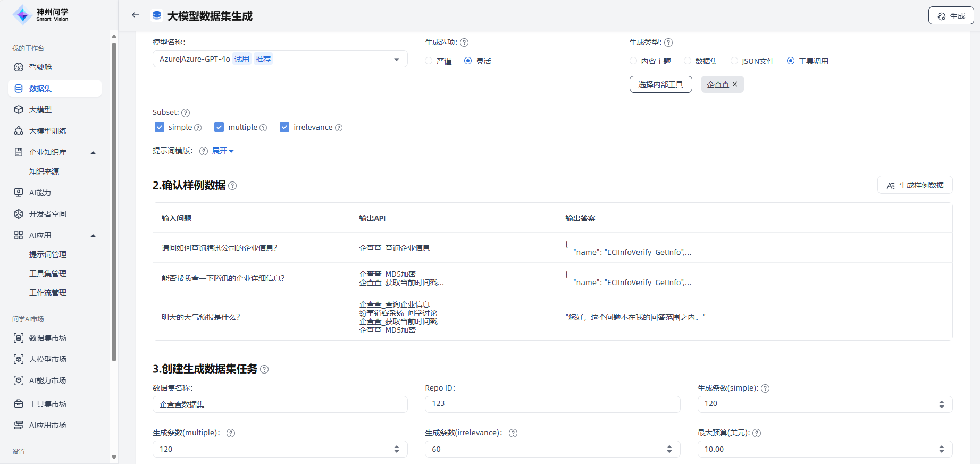The image size is (980, 464).
Task: Select the 严谨 generation option
Action: [x=429, y=61]
